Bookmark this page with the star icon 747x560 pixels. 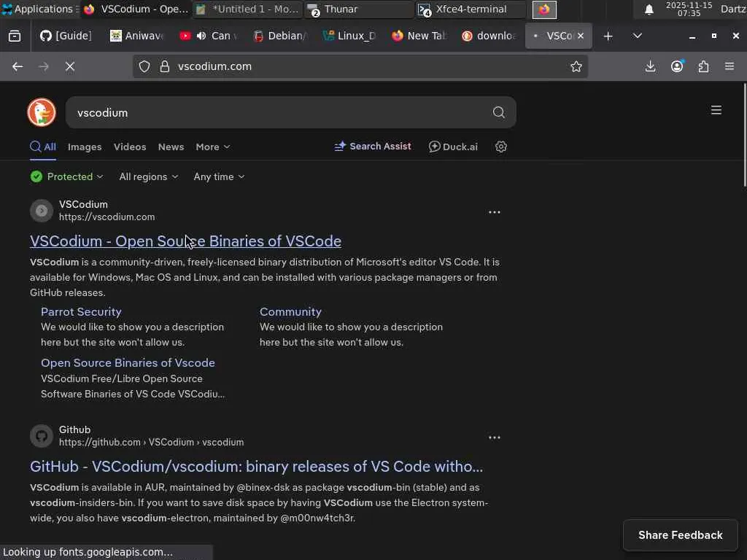point(576,66)
